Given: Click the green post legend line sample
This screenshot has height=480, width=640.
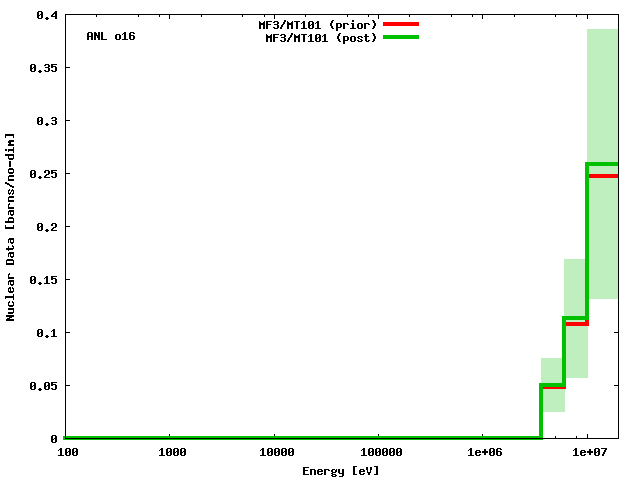Looking at the screenshot, I should pos(399,37).
